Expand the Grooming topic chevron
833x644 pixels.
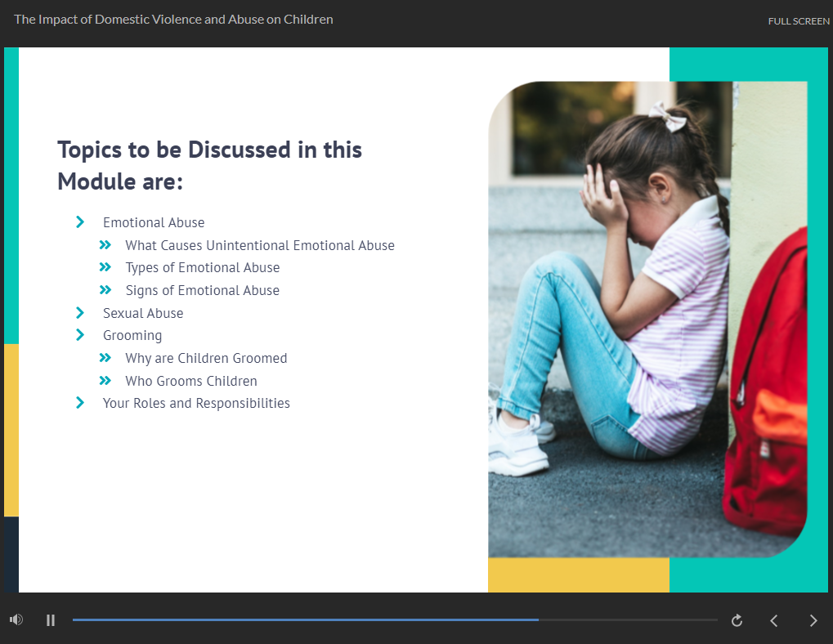(x=79, y=335)
